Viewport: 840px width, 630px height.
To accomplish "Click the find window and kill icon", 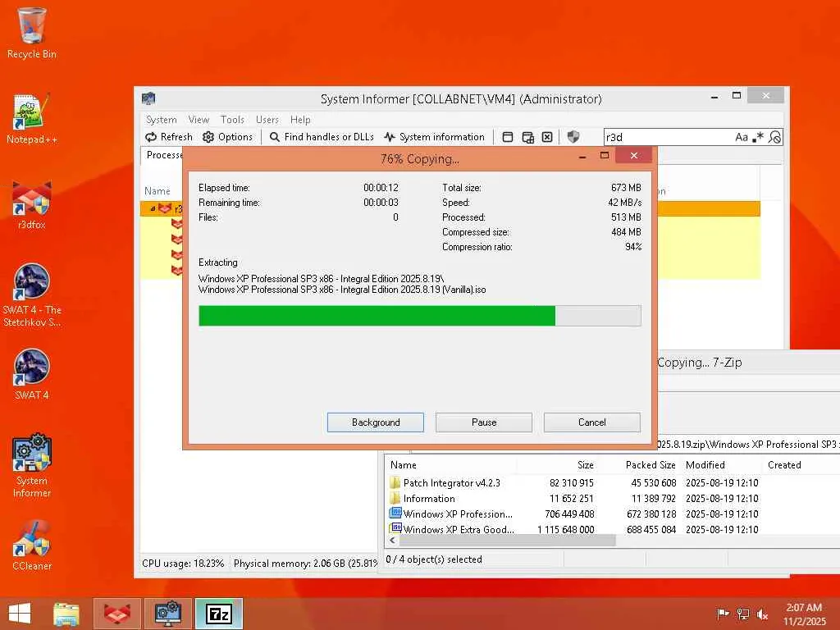I will pos(547,137).
